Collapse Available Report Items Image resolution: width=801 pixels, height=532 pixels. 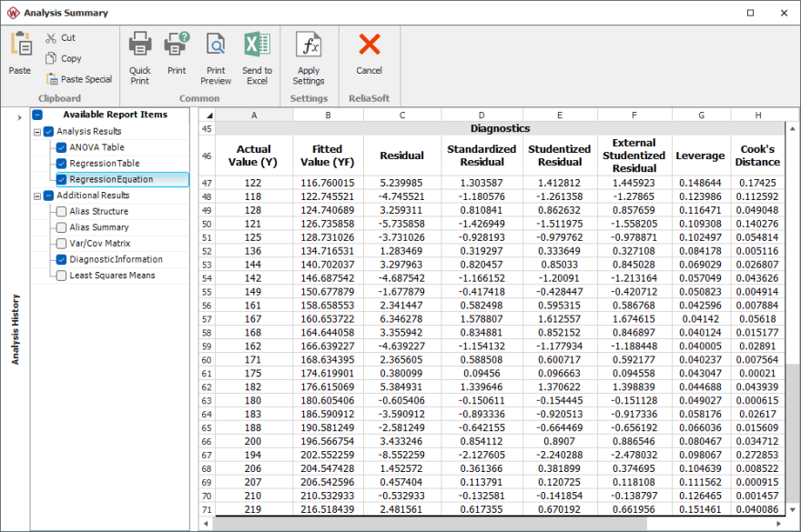point(36,115)
